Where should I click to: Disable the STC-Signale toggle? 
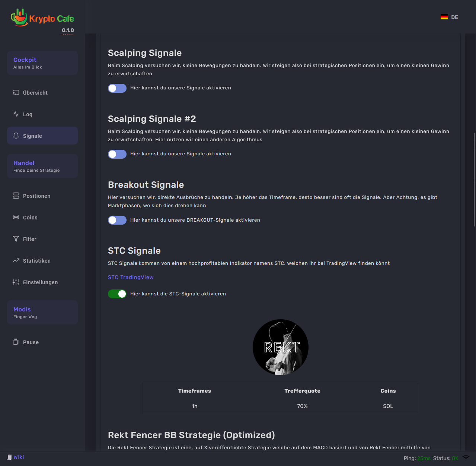click(x=117, y=294)
